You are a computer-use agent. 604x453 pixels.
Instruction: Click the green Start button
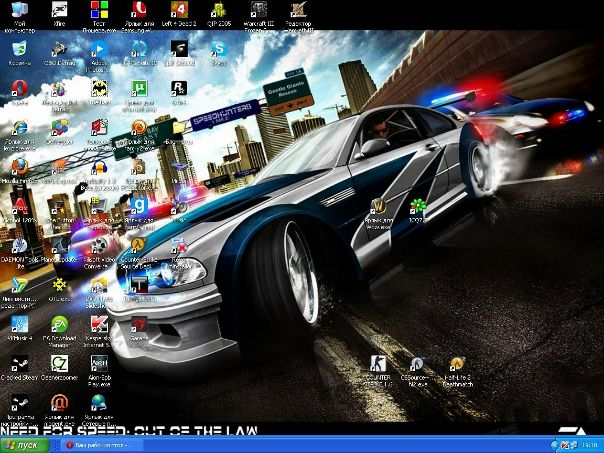tap(24, 444)
